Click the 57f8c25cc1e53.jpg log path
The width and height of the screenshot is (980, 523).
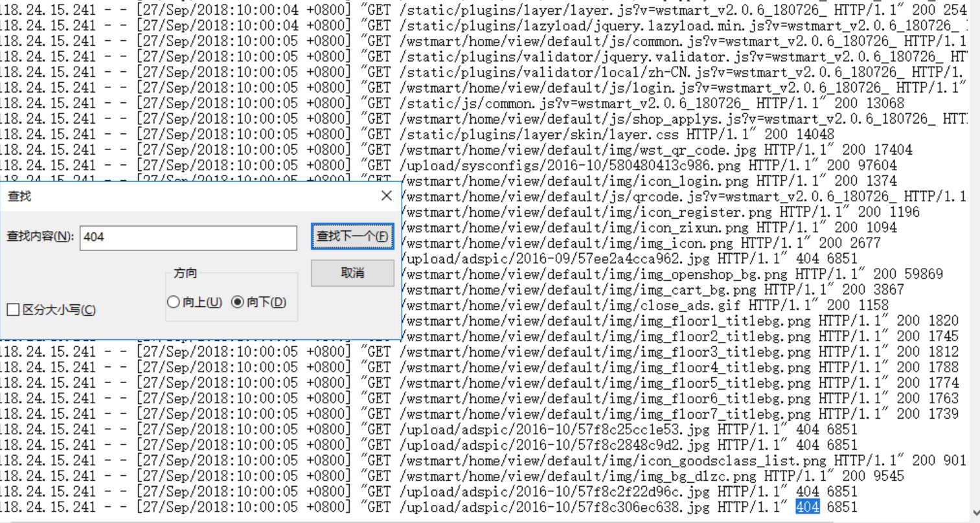[x=554, y=429]
